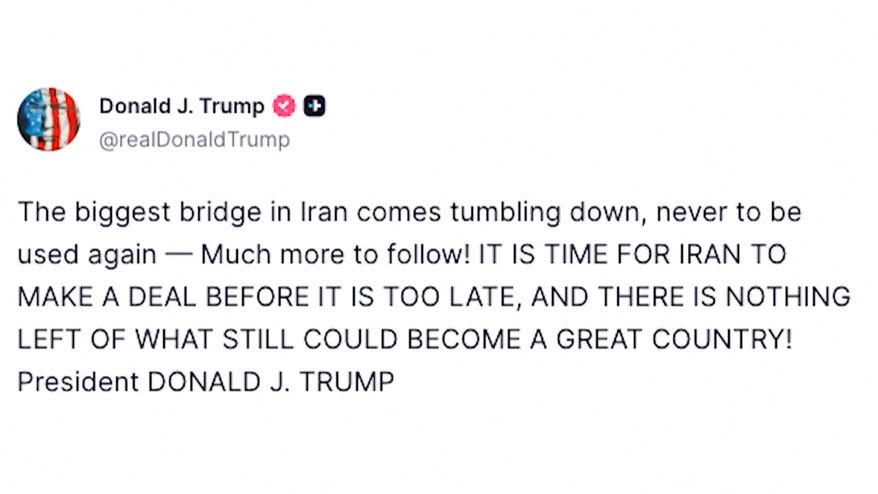The width and height of the screenshot is (878, 494).
Task: Click the pink verified checkmark badge
Action: (285, 106)
